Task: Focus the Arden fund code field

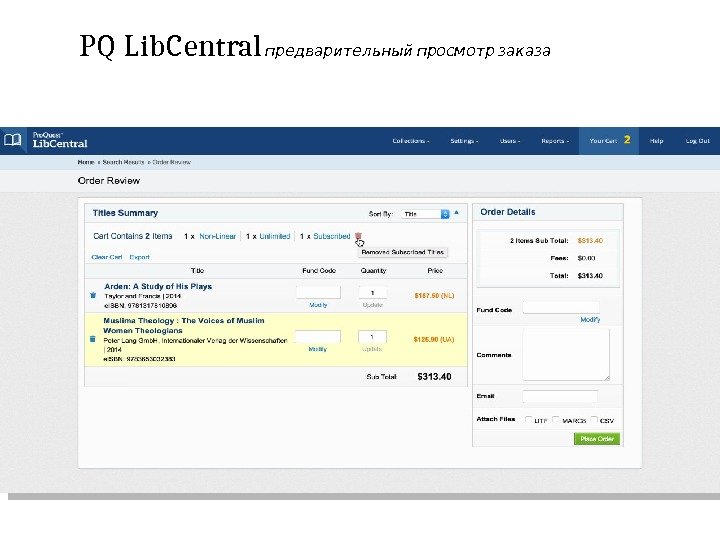Action: click(318, 292)
